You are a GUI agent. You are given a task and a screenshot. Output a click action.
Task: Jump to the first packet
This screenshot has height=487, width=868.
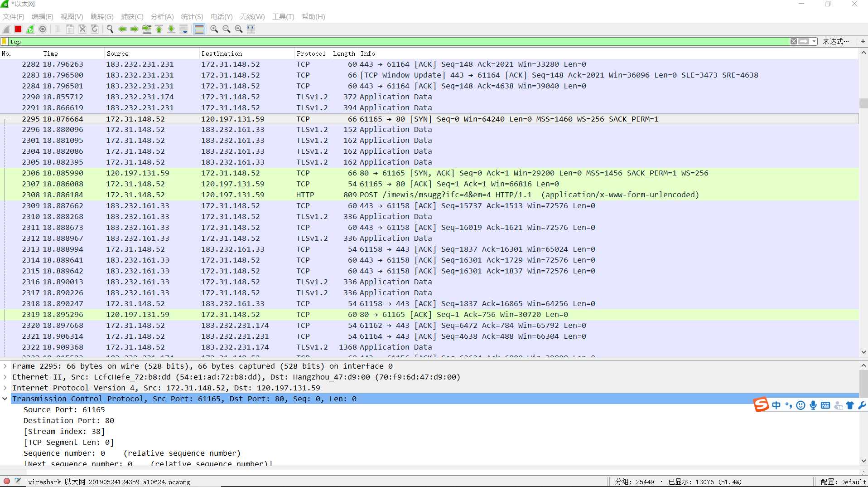coord(159,29)
